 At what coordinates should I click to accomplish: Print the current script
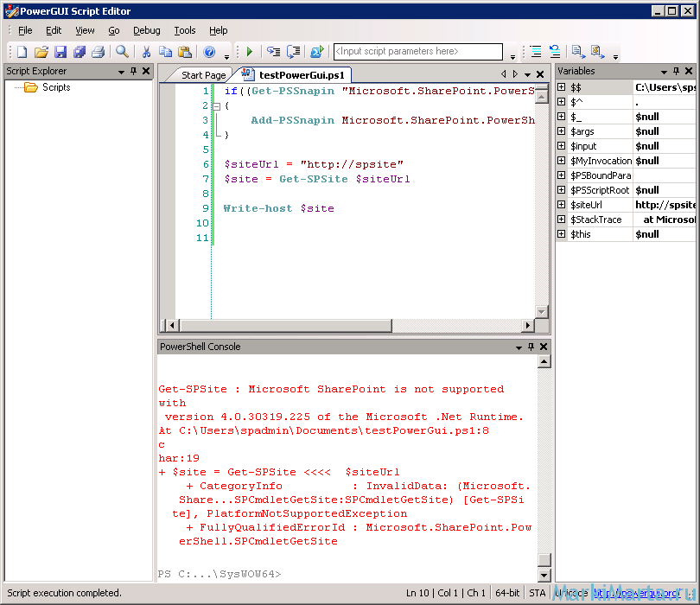click(99, 52)
